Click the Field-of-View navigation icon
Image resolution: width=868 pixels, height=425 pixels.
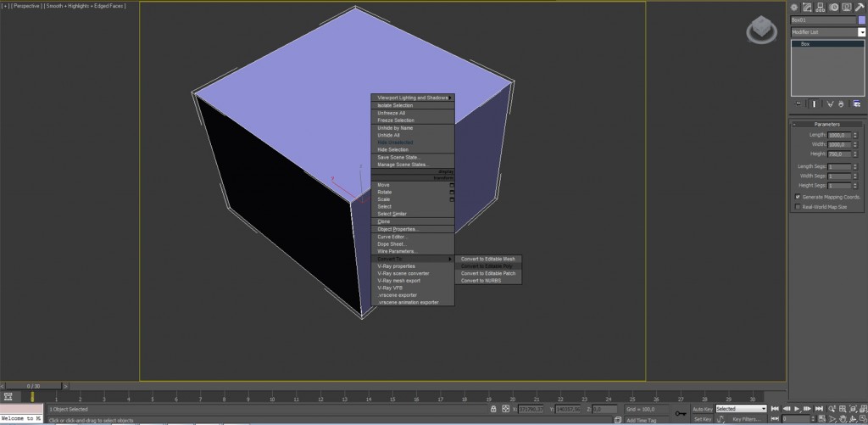pyautogui.click(x=832, y=419)
